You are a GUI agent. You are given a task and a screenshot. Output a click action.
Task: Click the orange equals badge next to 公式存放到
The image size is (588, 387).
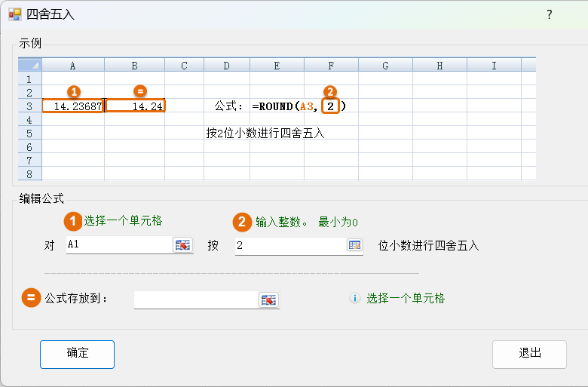31,298
